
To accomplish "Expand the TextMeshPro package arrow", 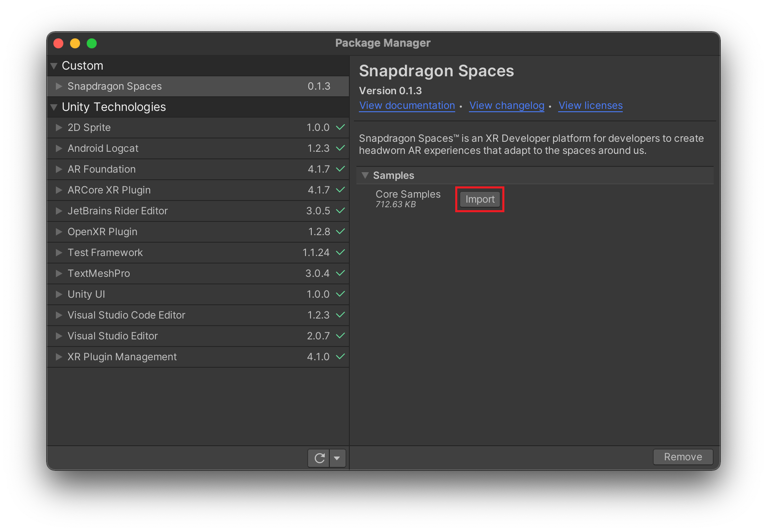I will pos(59,274).
